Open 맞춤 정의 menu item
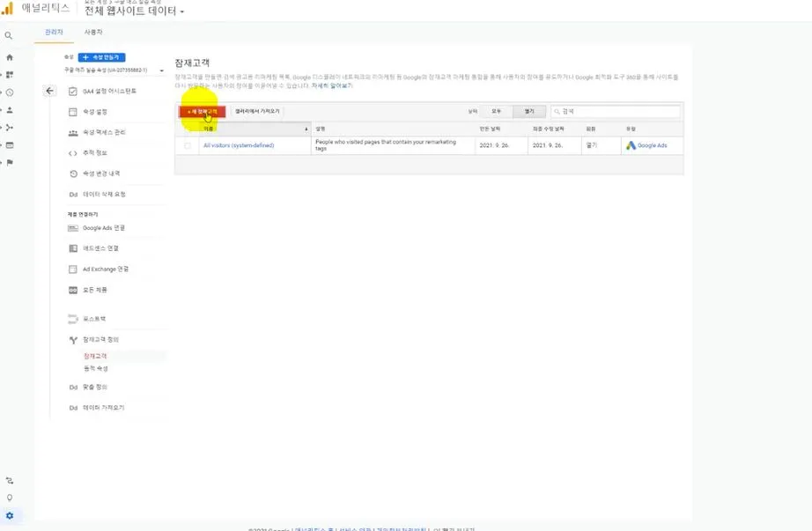Image resolution: width=812 pixels, height=531 pixels. point(95,387)
